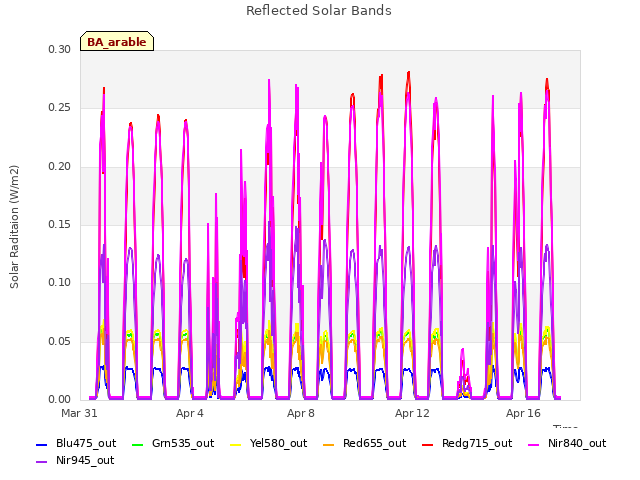Viewport: 640px width, 480px height.
Task: Click blue Blu475_out legend color marker
Action: pos(42,444)
